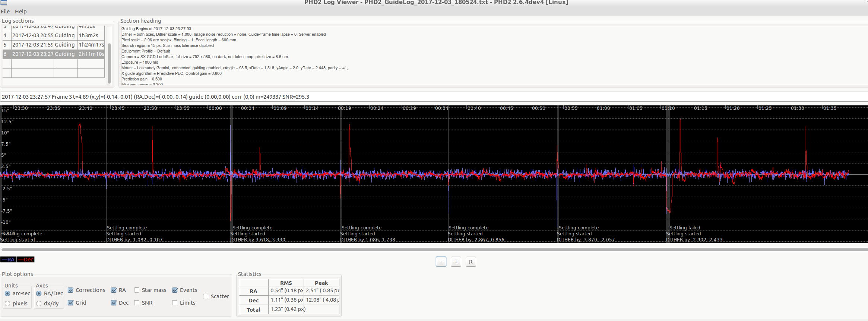Uncheck the Corrections checkbox
Screen dimensions: 868x321
coord(71,290)
